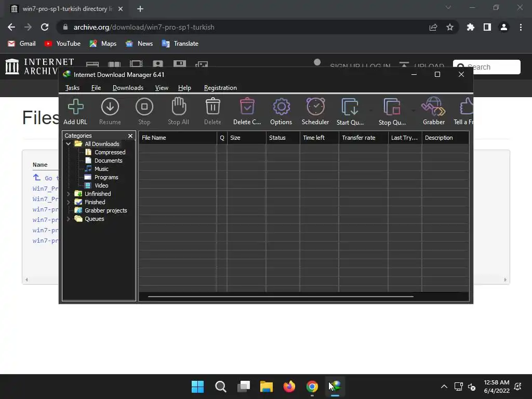Open the Registration menu

click(x=220, y=88)
